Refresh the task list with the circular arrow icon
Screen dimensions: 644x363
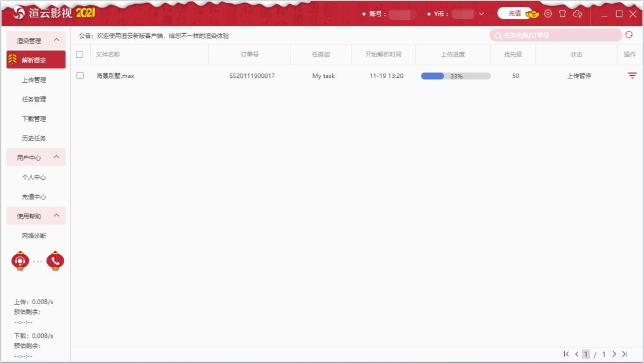point(629,35)
